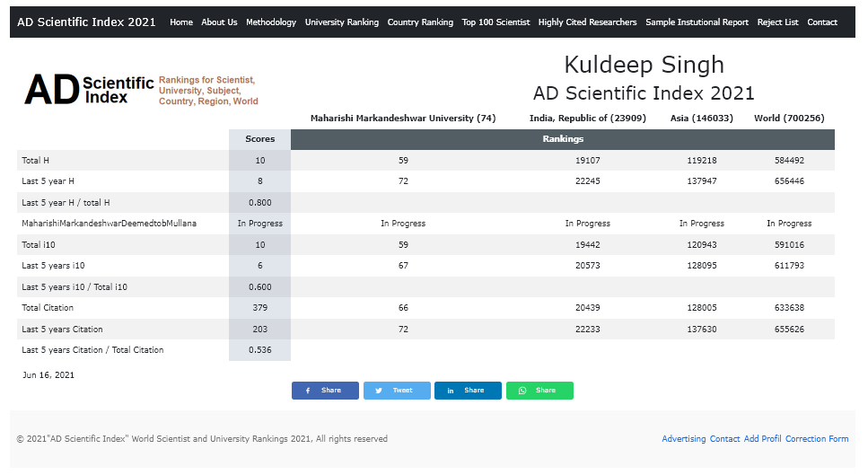Click Rankings for Scientist tagline text
Viewport: 868px width, 475px height.
(x=208, y=90)
